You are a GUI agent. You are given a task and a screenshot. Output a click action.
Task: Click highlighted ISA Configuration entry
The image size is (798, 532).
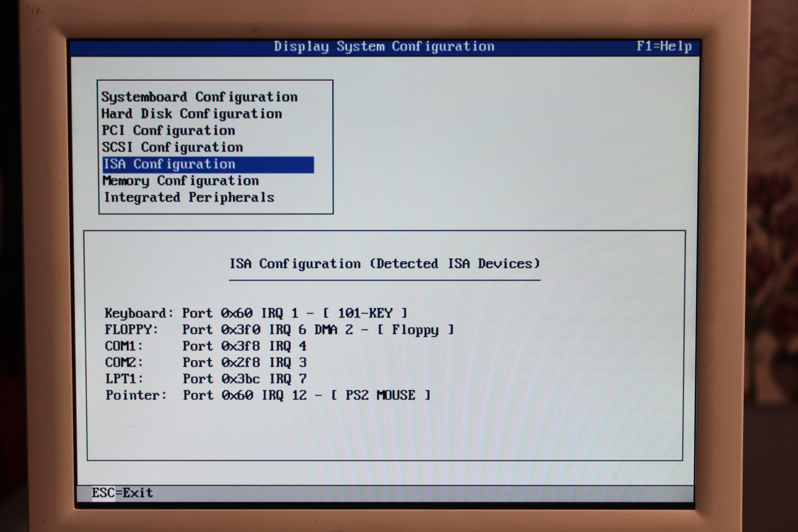pyautogui.click(x=208, y=165)
